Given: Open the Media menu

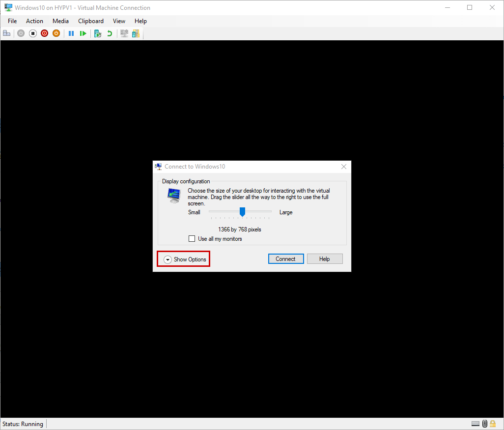Looking at the screenshot, I should coord(60,21).
